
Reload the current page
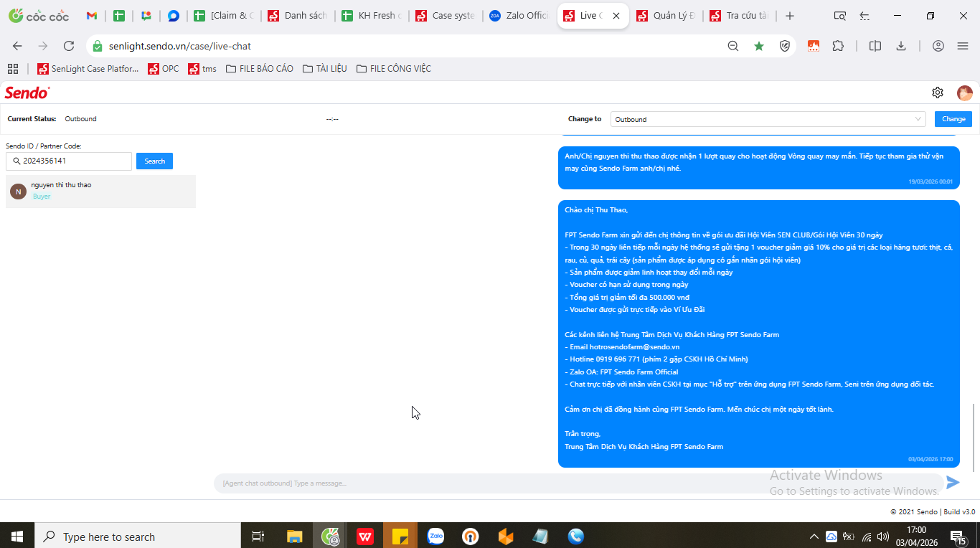[x=69, y=46]
